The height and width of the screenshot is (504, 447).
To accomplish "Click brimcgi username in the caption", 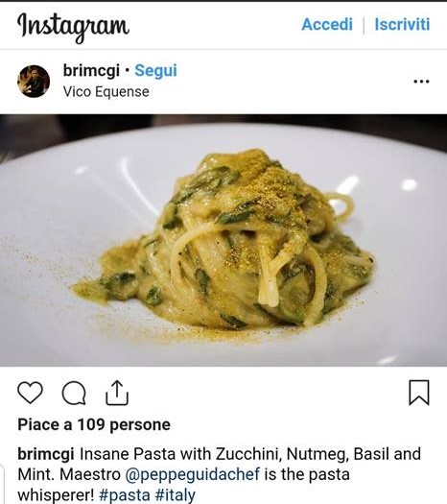I will [x=46, y=454].
